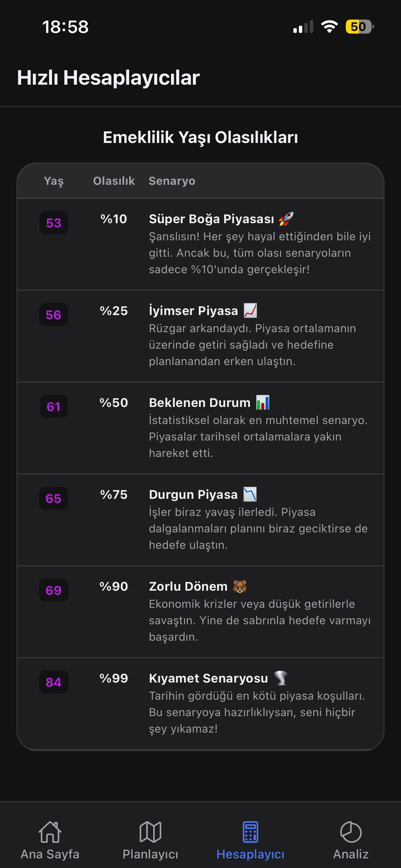Viewport: 401px width, 868px height.
Task: Click the Senaryo column header
Action: [x=172, y=181]
